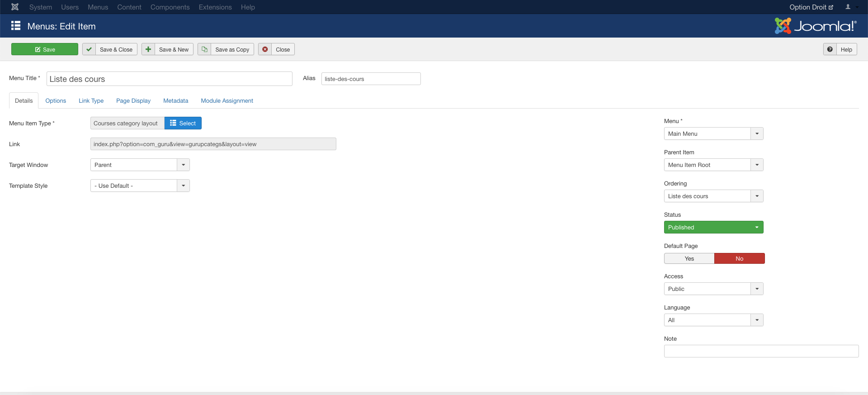Viewport: 868px width, 395px height.
Task: Open the Components menu
Action: 170,7
